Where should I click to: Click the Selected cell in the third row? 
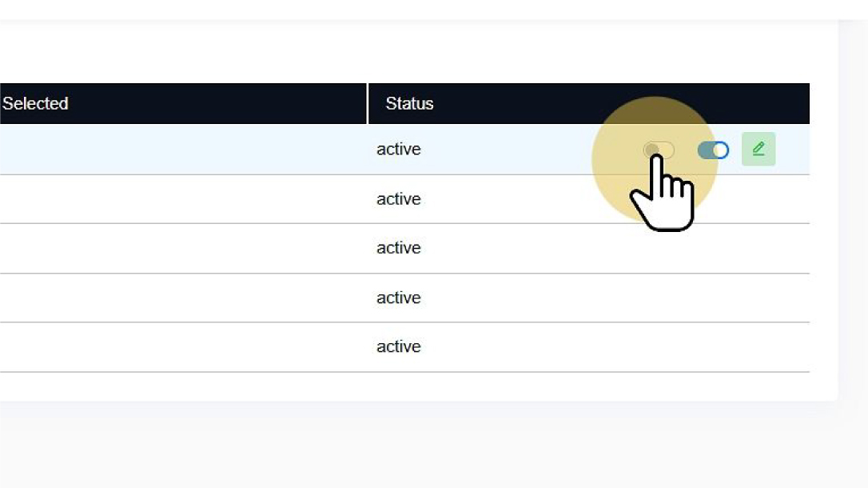182,248
